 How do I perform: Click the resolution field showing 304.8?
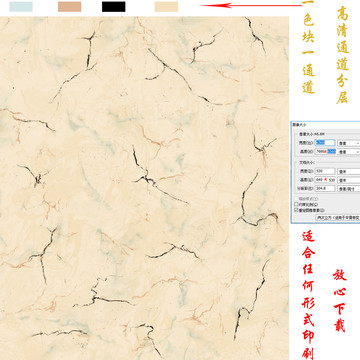click(325, 188)
